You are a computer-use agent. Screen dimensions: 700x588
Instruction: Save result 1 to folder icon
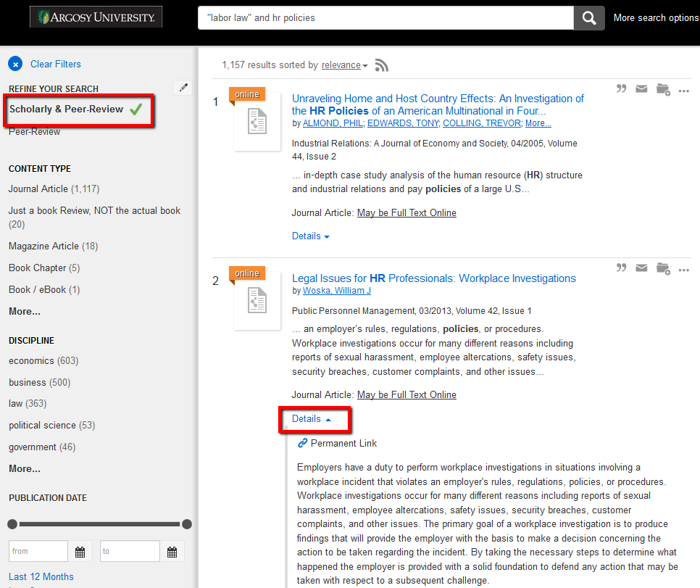click(x=663, y=89)
